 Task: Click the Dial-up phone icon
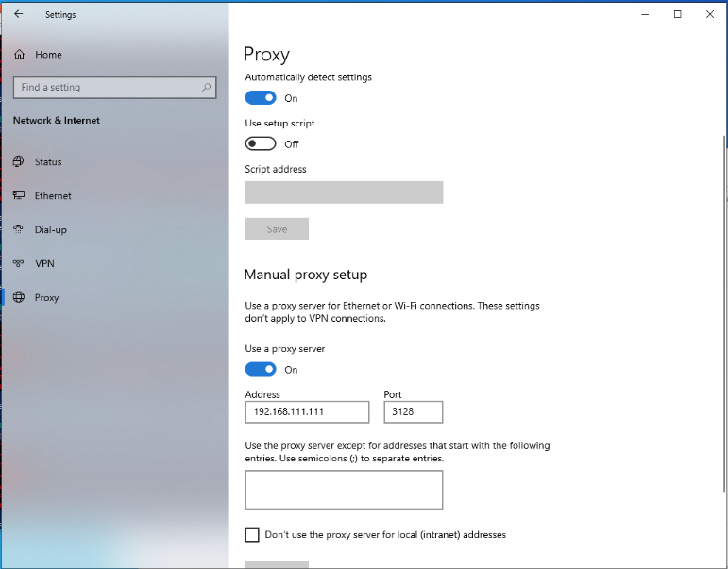pyautogui.click(x=19, y=229)
